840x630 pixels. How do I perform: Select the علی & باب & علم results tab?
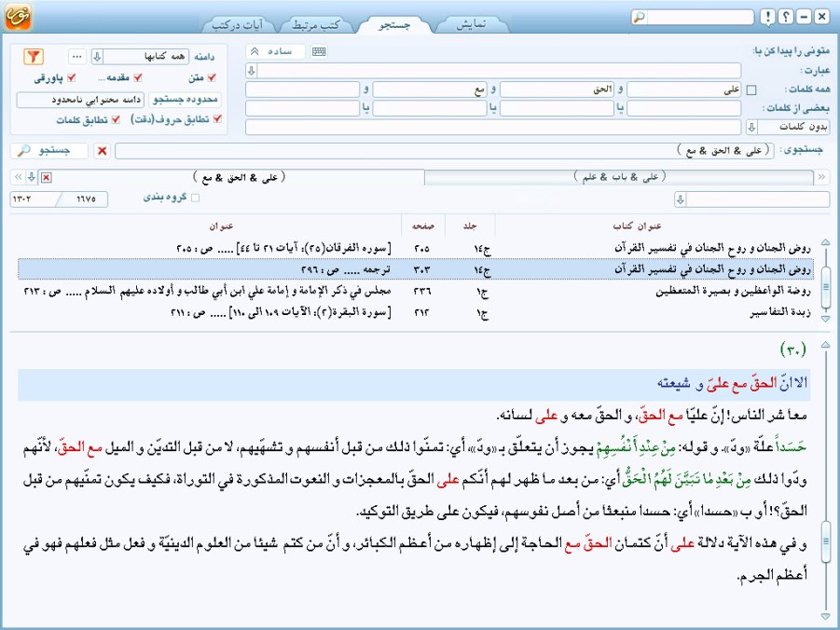[619, 177]
